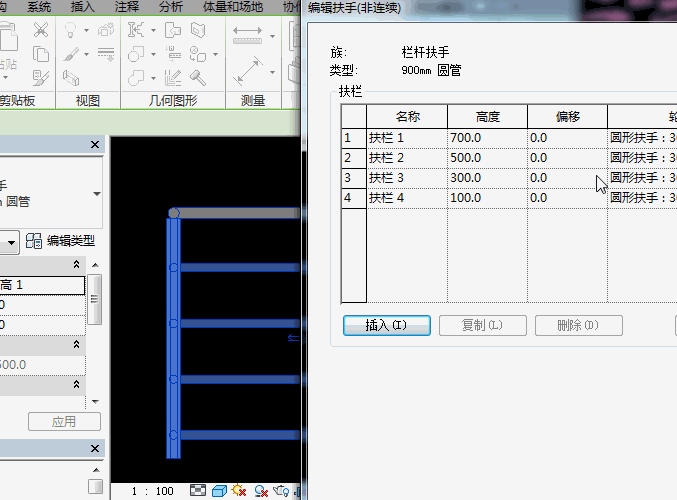This screenshot has height=500, width=677.
Task: Click the 1 : 100 view scale
Action: click(152, 491)
